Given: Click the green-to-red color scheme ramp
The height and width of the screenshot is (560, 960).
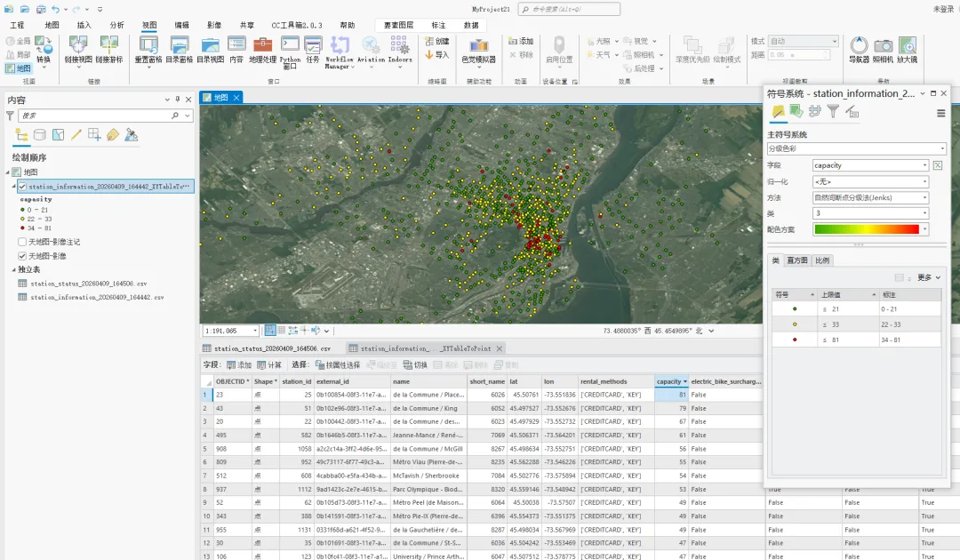Looking at the screenshot, I should [866, 229].
